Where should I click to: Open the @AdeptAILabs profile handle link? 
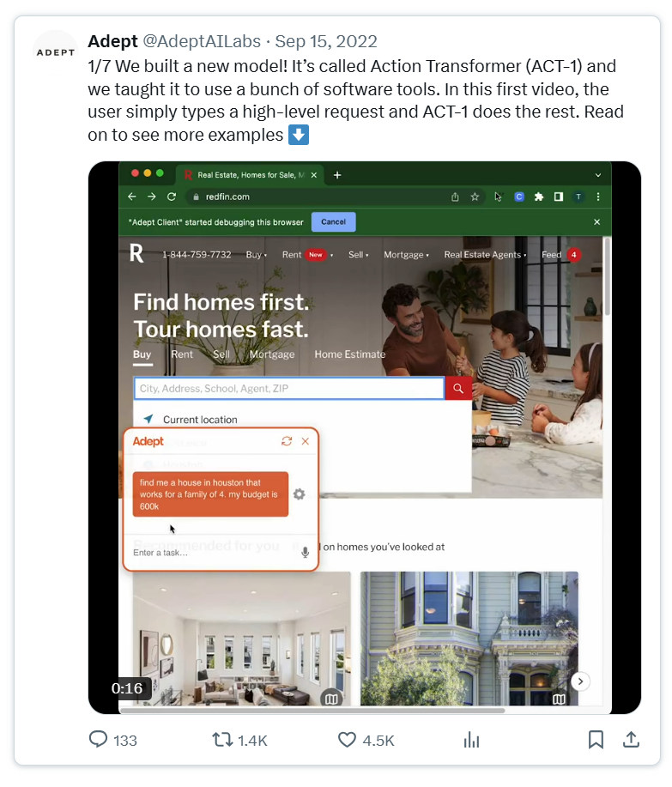tap(202, 41)
